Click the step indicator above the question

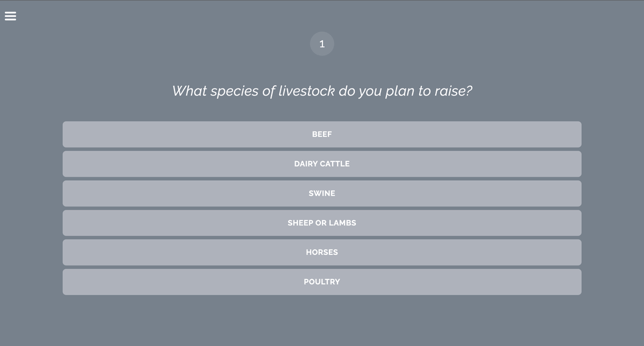pyautogui.click(x=322, y=43)
